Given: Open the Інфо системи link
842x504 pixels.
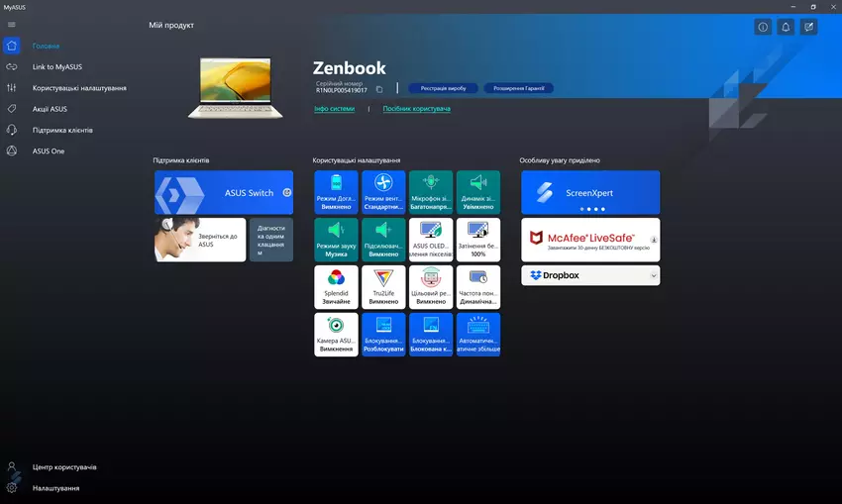Looking at the screenshot, I should (334, 109).
